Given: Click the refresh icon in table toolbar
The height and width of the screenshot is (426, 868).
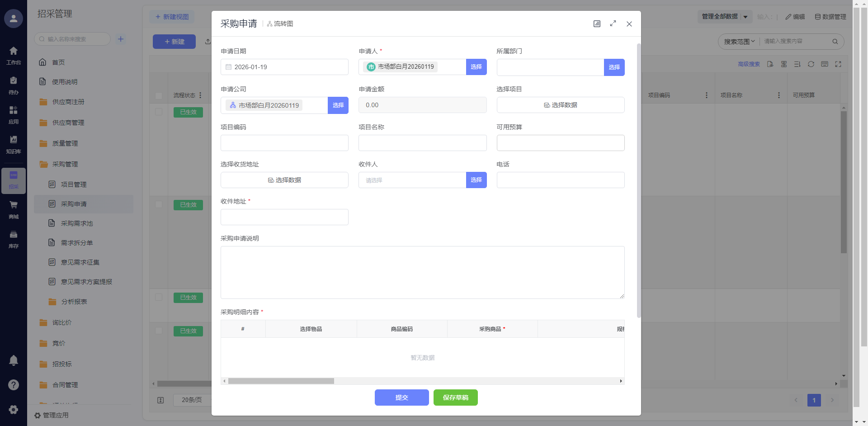Looking at the screenshot, I should click(x=811, y=64).
